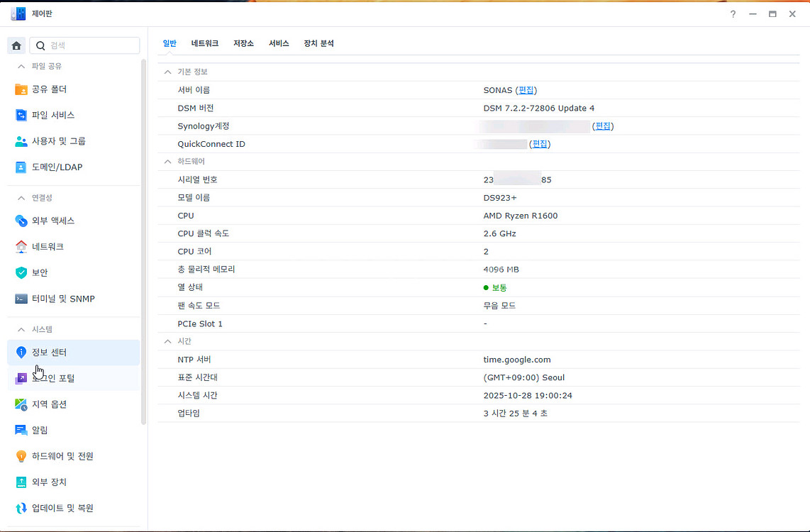Edit the QuickConnect ID via 편집 link
Image resolution: width=810 pixels, height=532 pixels.
(540, 143)
